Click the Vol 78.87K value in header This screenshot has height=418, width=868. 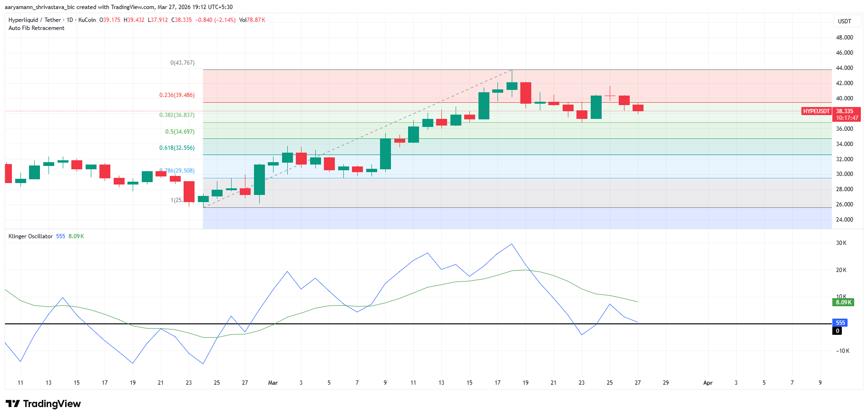pyautogui.click(x=252, y=20)
